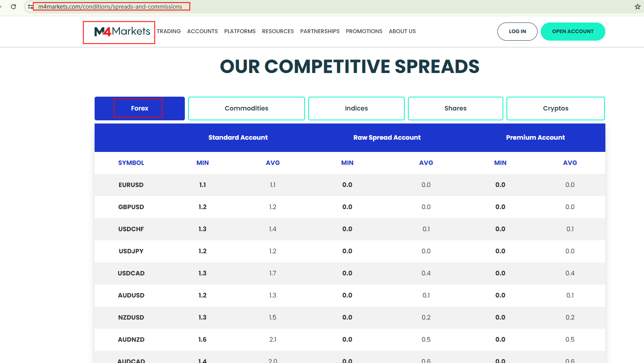Expand the Platforms navigation menu
The width and height of the screenshot is (644, 363).
pyautogui.click(x=240, y=32)
